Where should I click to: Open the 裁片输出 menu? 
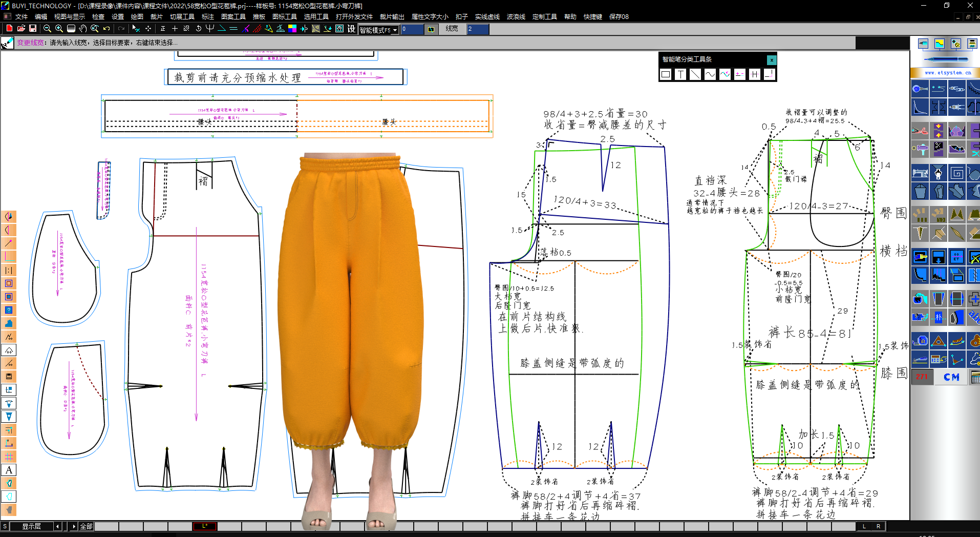(391, 16)
